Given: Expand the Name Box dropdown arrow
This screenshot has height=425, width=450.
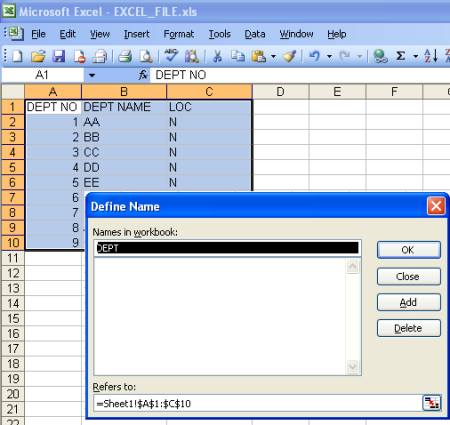Looking at the screenshot, I should click(x=92, y=75).
